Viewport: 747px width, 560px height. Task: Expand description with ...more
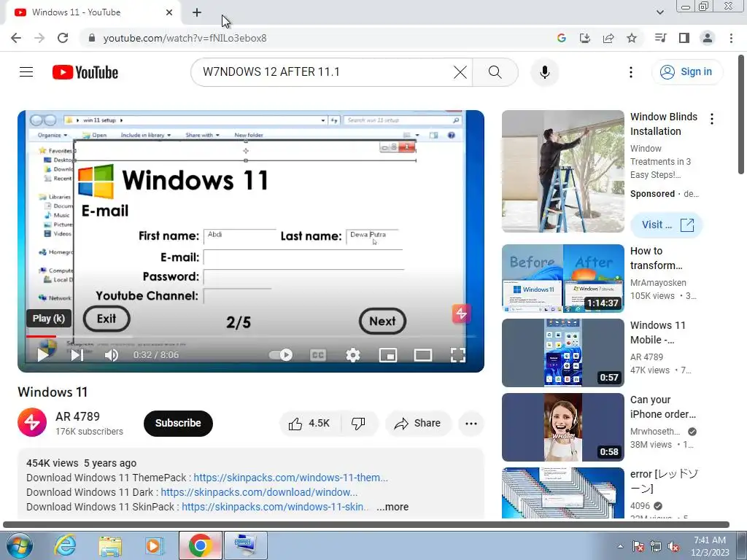[x=392, y=507]
